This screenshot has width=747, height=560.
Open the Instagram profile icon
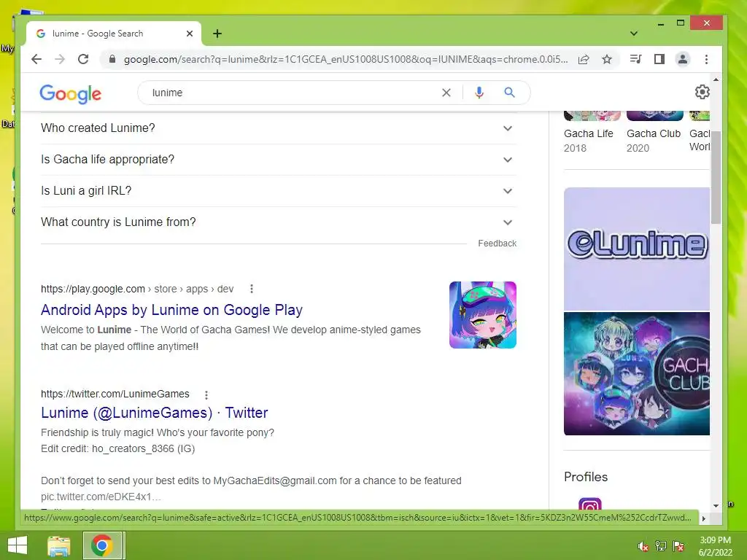pos(589,504)
